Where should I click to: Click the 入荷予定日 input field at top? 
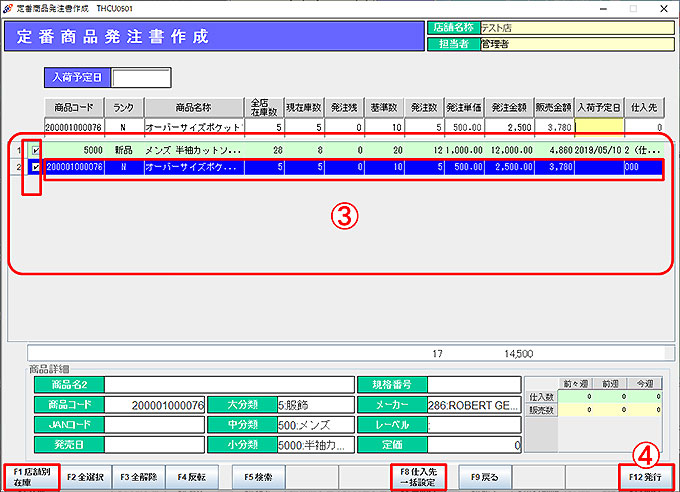click(141, 78)
